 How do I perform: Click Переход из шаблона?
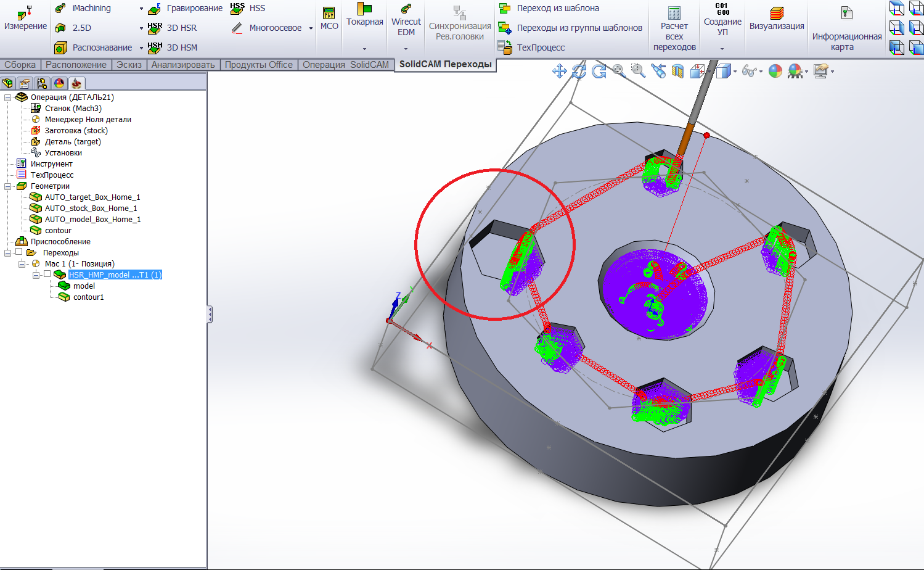pos(549,8)
